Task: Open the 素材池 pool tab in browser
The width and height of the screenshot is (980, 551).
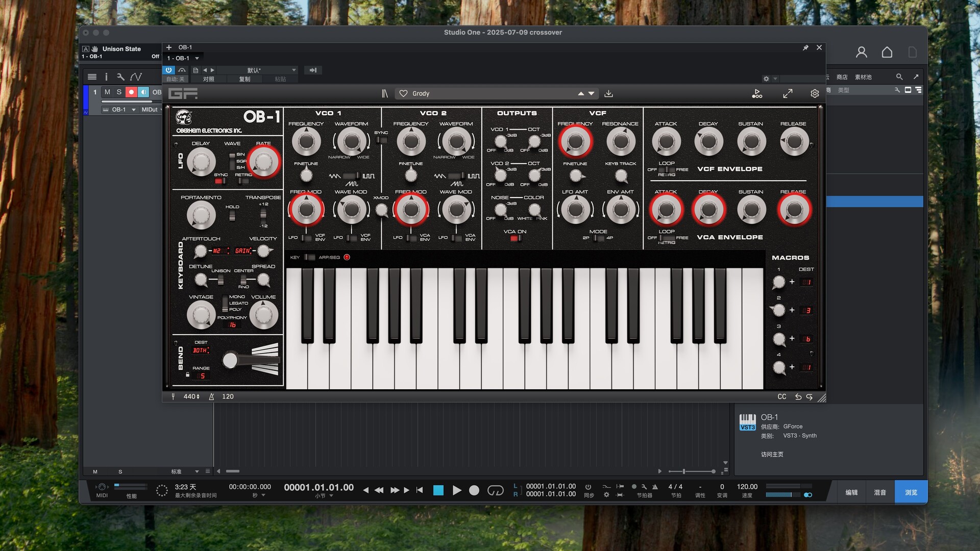Action: coord(863,77)
